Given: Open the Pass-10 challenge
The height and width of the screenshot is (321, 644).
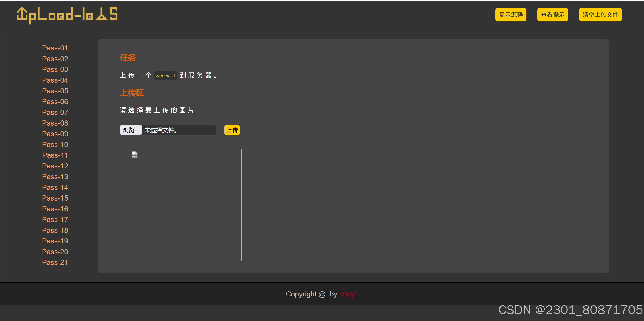Looking at the screenshot, I should coord(55,145).
